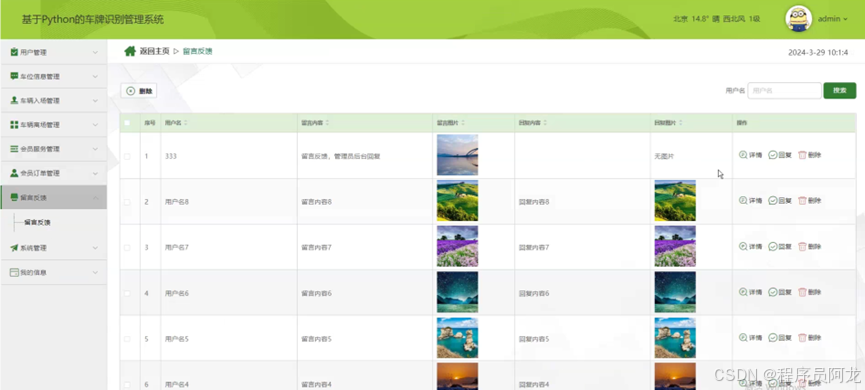
Task: Check the box for the 用户名7 row
Action: (x=127, y=248)
